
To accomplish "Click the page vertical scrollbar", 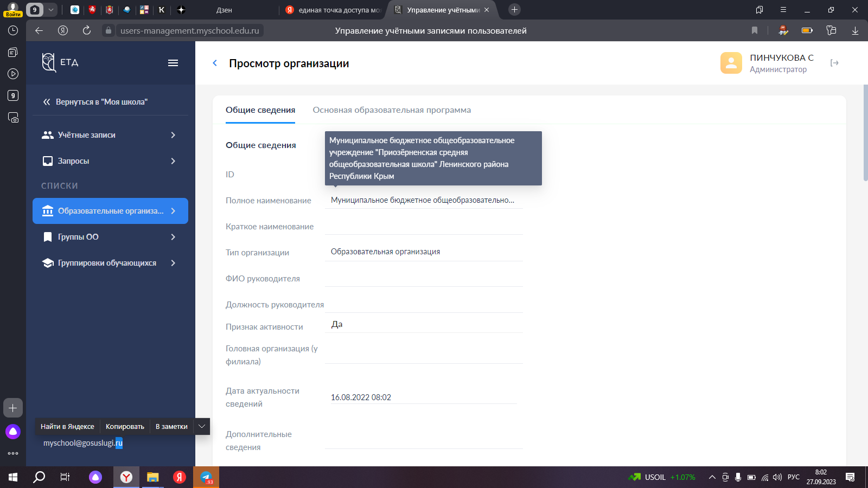I will [865, 133].
